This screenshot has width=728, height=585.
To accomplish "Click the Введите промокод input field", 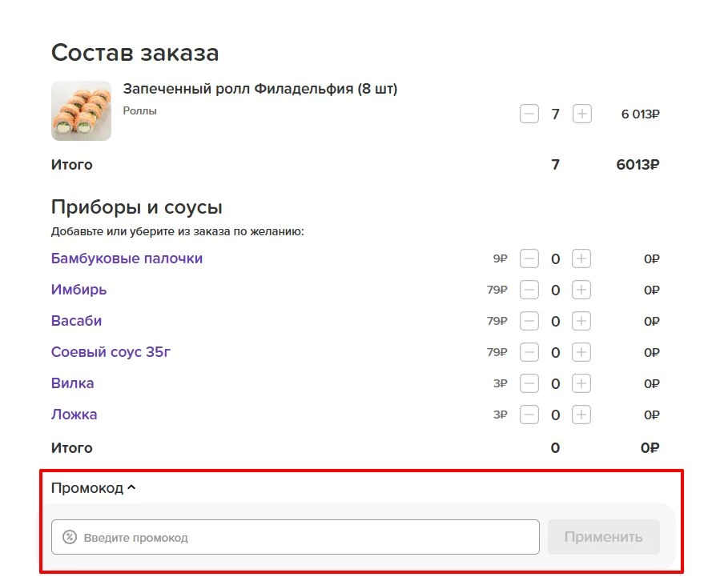I will coord(304,538).
